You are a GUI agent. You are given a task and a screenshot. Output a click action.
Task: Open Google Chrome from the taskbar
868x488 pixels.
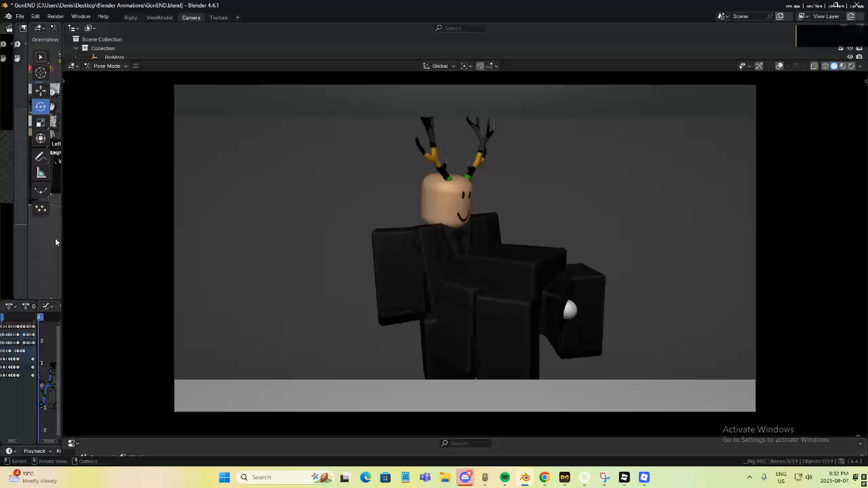click(544, 477)
